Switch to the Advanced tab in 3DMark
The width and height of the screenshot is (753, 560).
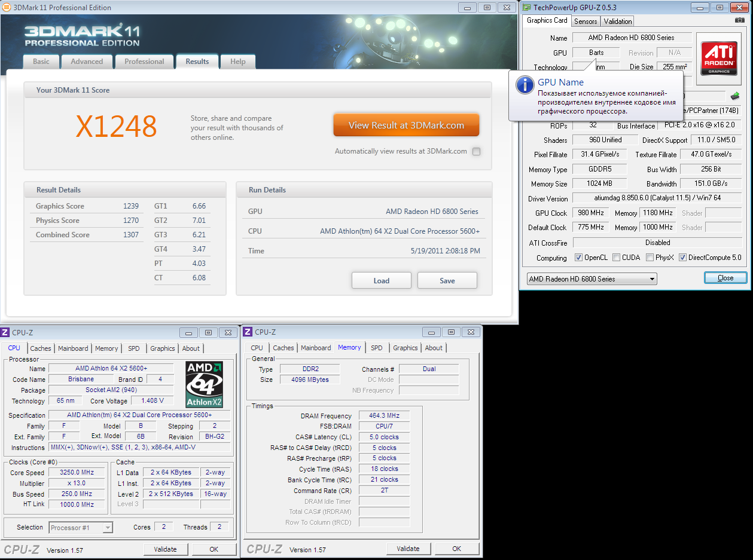click(x=87, y=62)
